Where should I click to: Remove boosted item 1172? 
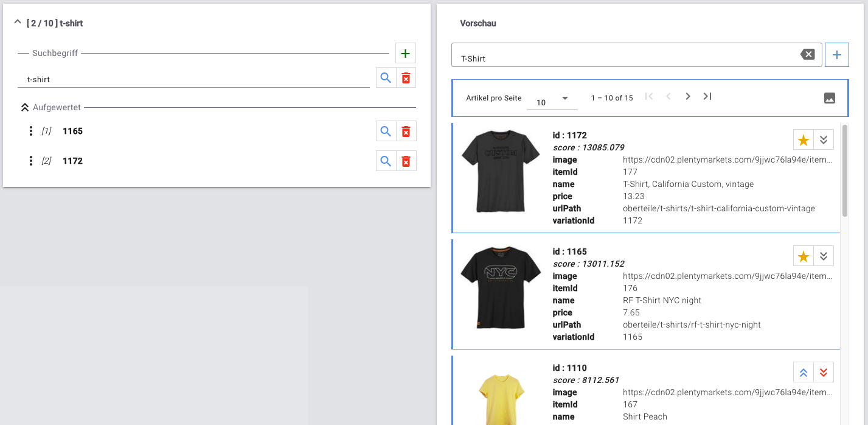tap(406, 161)
